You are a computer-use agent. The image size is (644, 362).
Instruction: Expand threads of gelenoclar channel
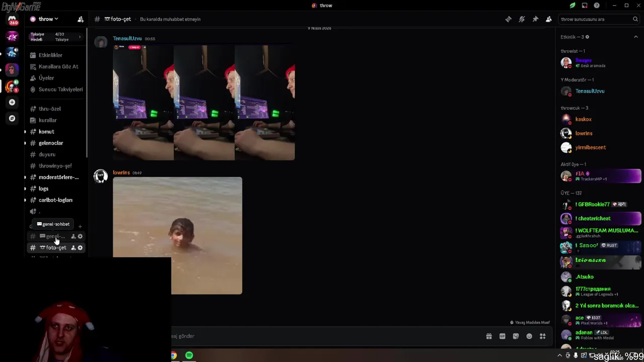25,143
